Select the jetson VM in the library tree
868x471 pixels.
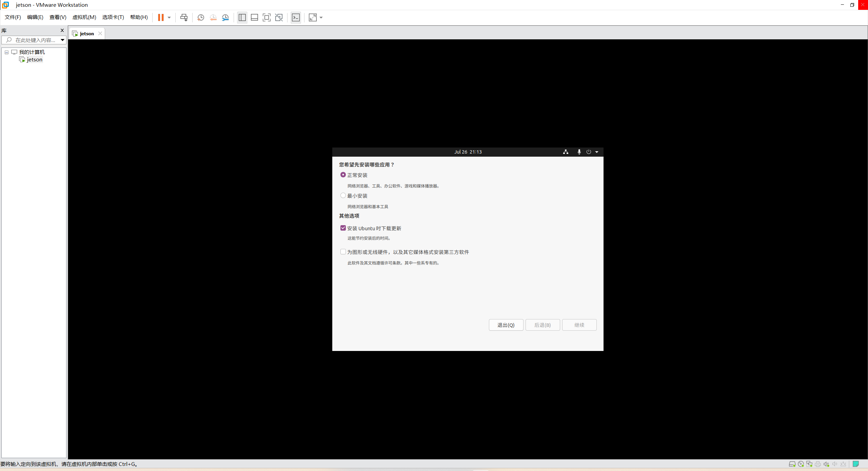pyautogui.click(x=35, y=60)
